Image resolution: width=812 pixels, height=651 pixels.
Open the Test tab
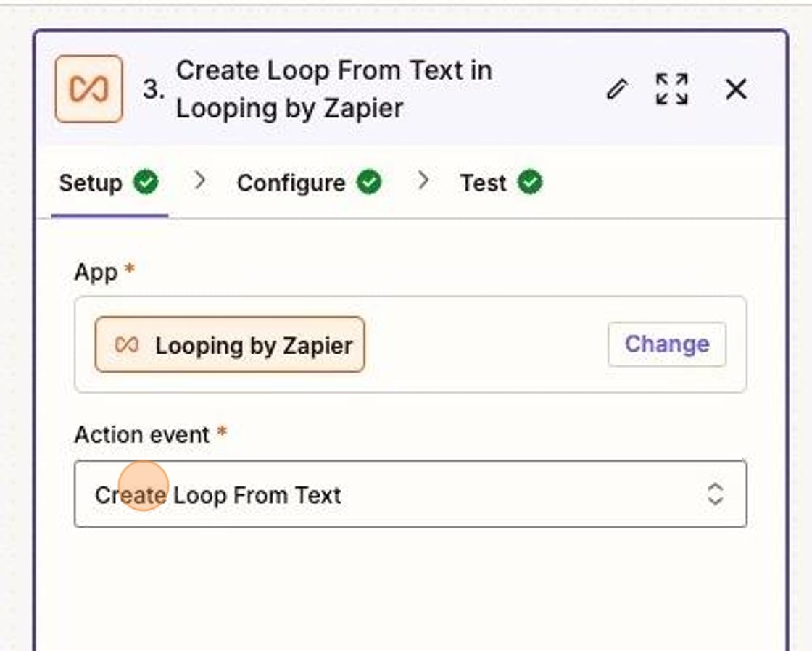tap(481, 183)
